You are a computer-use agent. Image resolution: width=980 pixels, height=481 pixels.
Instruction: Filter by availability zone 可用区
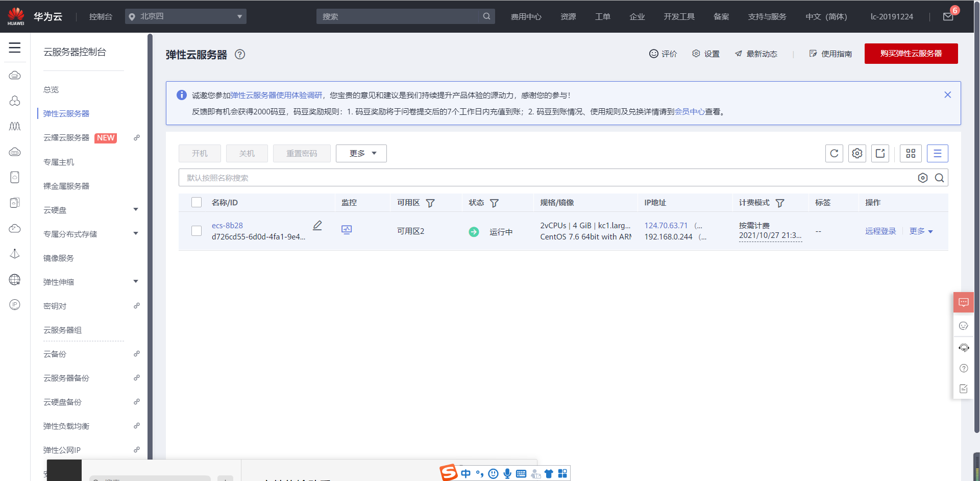[x=430, y=203]
